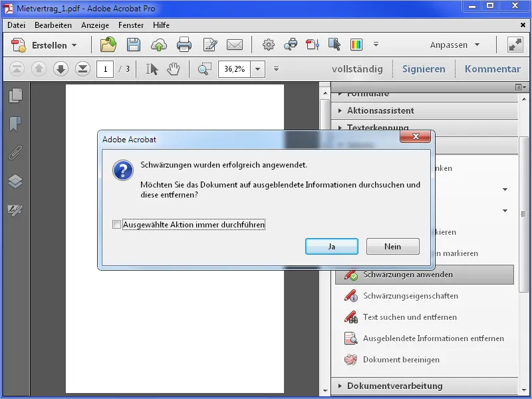Show the attachments panel
Screen dimensions: 532x399
(x=15, y=151)
